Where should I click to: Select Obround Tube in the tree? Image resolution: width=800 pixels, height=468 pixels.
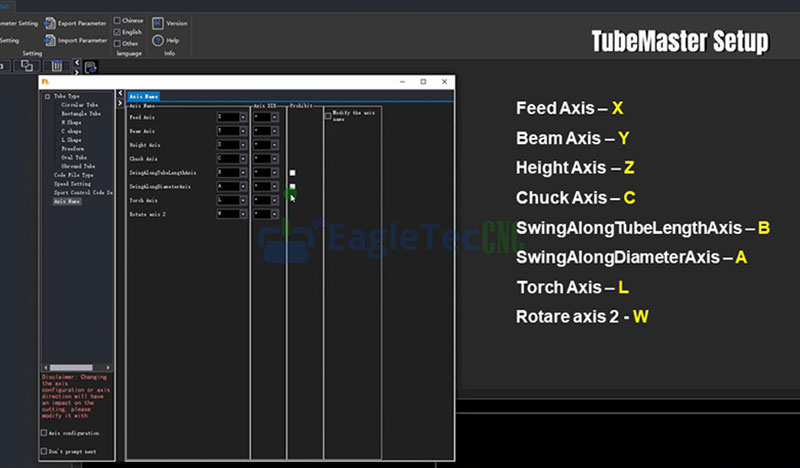(78, 166)
